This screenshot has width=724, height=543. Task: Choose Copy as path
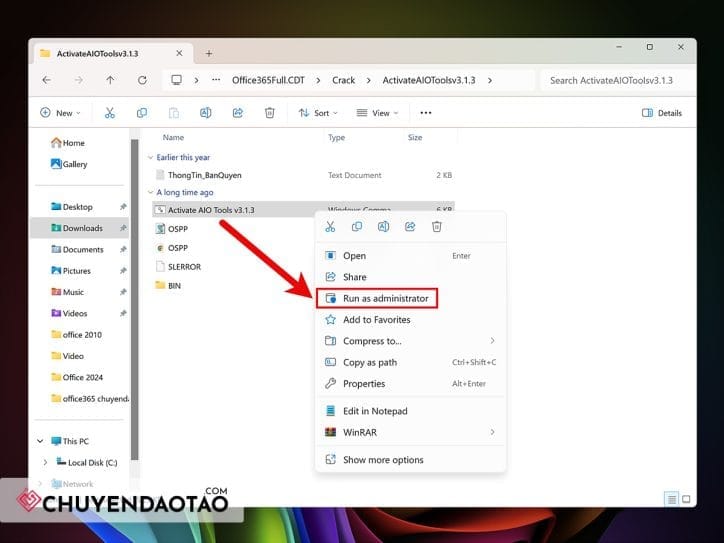[x=410, y=362]
